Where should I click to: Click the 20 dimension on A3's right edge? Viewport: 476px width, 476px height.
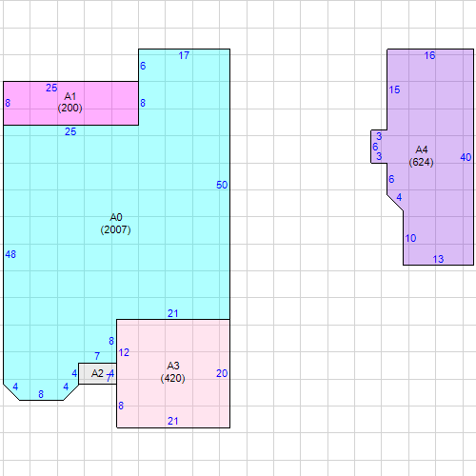pos(222,373)
